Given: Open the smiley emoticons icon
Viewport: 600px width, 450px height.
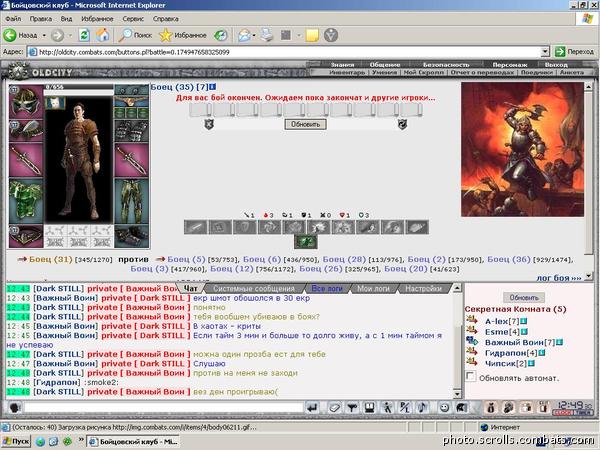Looking at the screenshot, I should (444, 408).
